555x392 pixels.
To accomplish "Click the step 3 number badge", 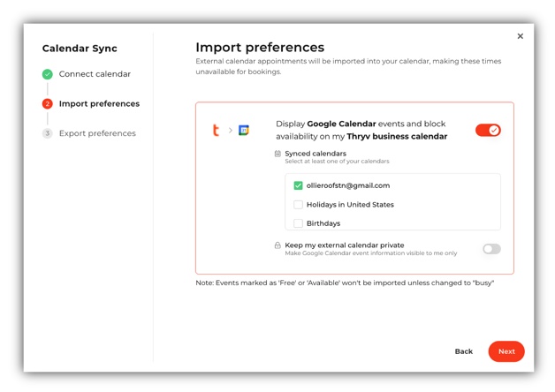I will (48, 133).
